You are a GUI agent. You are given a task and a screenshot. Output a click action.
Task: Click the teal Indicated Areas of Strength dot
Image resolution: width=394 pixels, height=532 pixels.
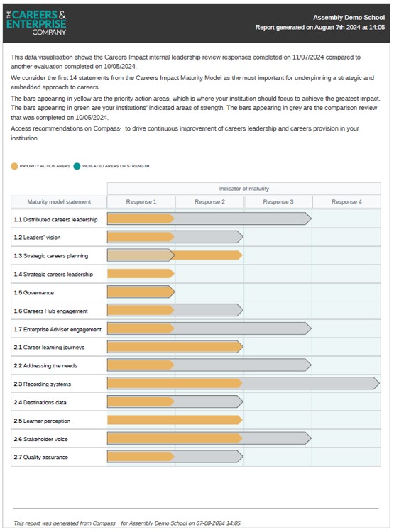(77, 166)
